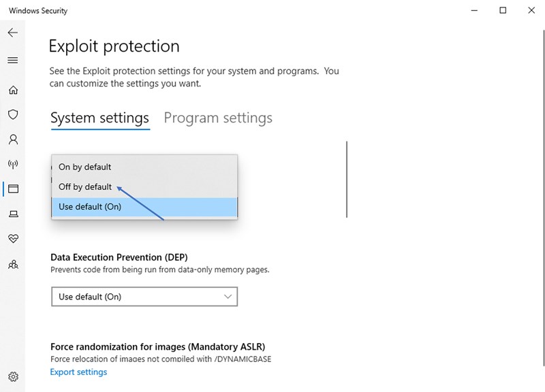This screenshot has width=545, height=392.
Task: Click 'Force randomization for images (Mandatory ASLR)' heading
Action: coord(158,347)
